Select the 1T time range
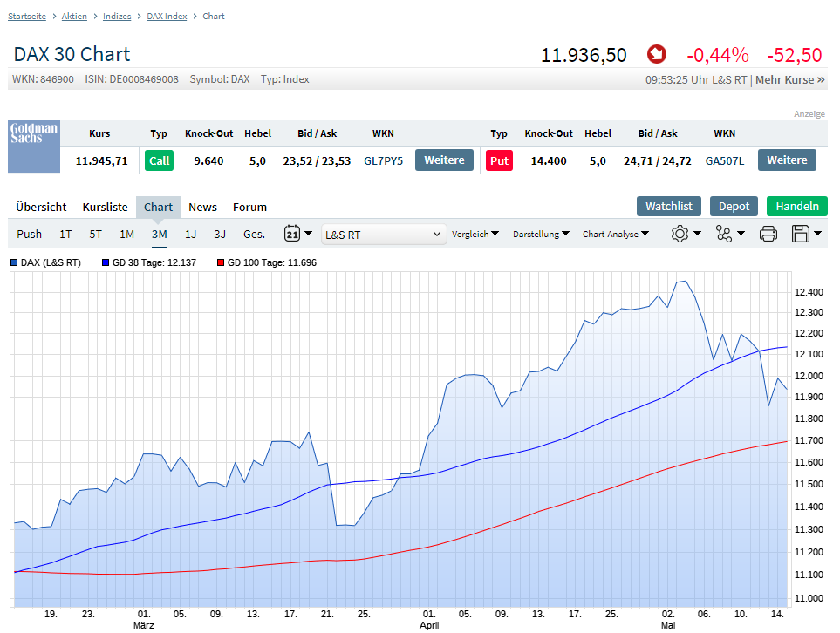840x633 pixels. [x=65, y=234]
